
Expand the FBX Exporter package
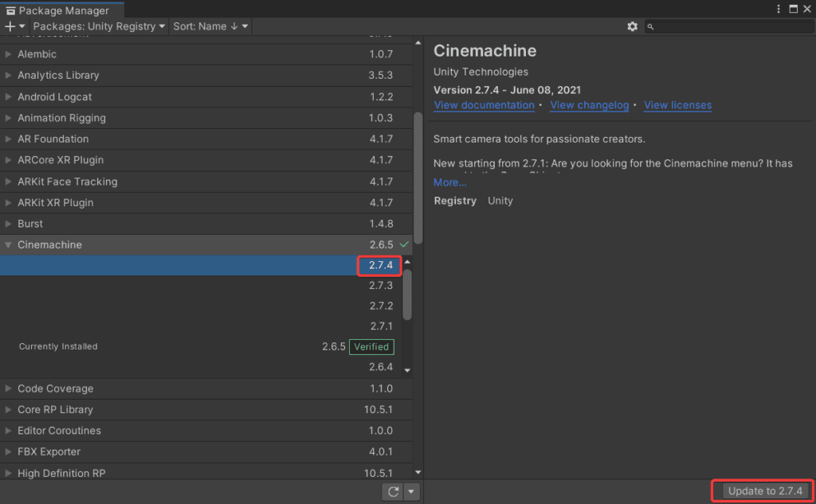(x=8, y=452)
